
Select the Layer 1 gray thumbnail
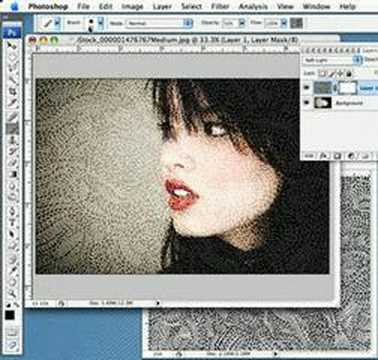[323, 88]
